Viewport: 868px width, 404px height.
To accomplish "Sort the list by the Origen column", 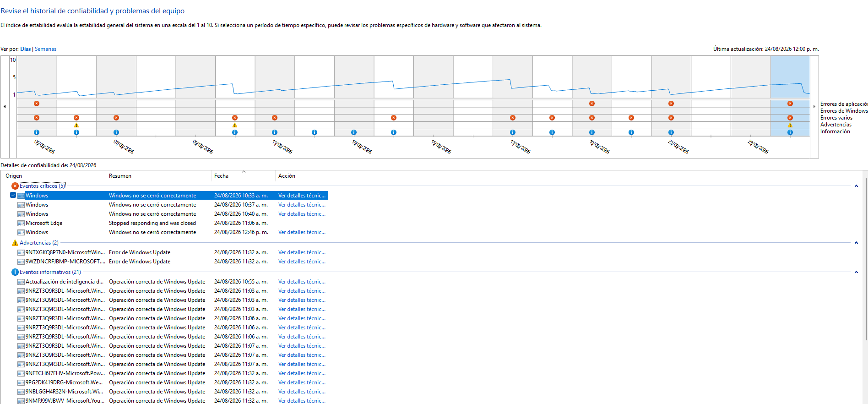I will click(x=54, y=176).
